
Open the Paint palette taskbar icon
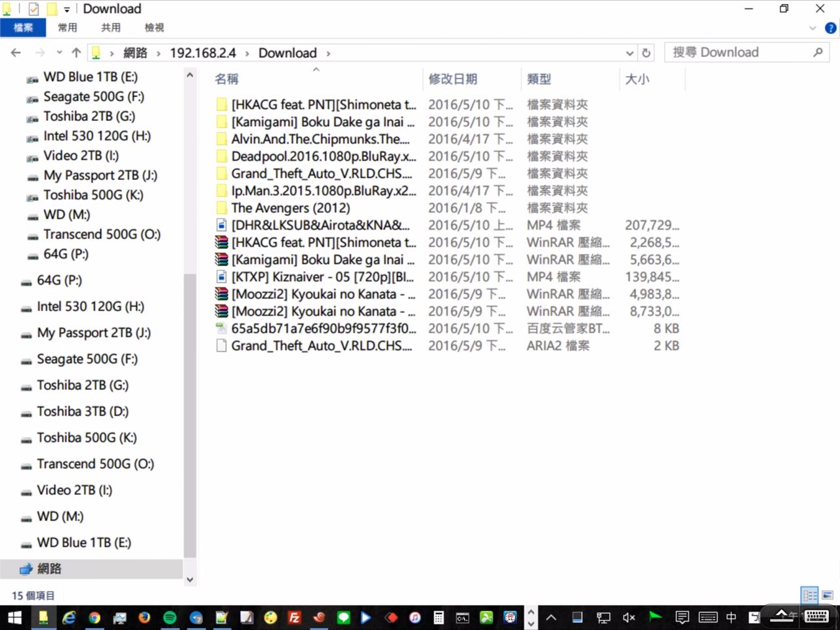(270, 618)
